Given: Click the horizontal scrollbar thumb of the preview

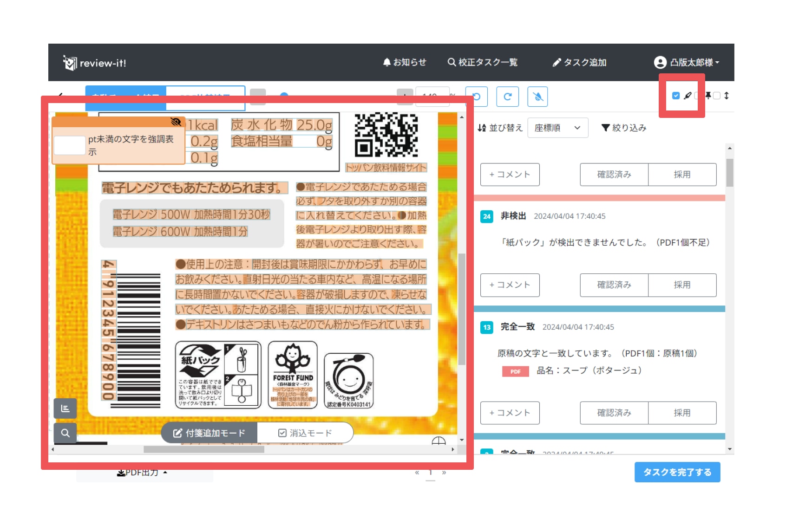Looking at the screenshot, I should click(204, 449).
